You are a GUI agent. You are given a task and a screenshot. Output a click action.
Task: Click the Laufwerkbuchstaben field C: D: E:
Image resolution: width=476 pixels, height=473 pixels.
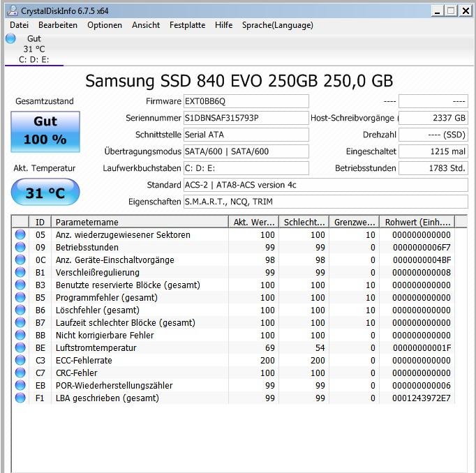click(x=246, y=168)
